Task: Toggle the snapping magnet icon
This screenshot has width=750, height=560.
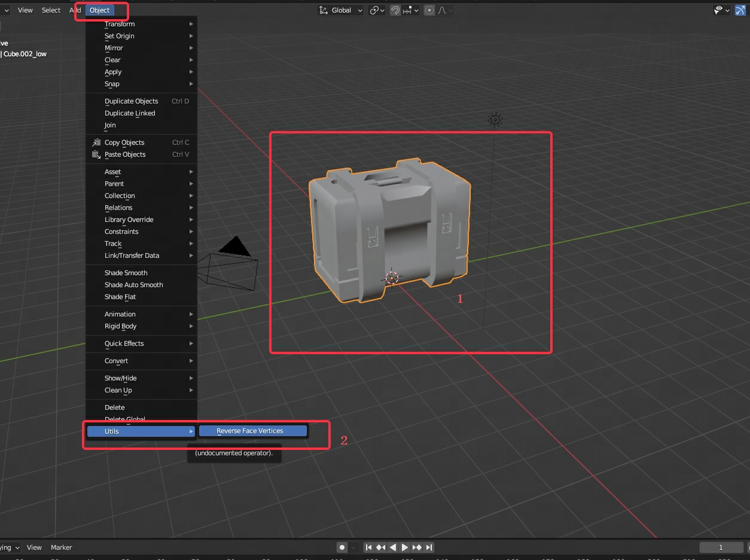Action: coord(395,10)
